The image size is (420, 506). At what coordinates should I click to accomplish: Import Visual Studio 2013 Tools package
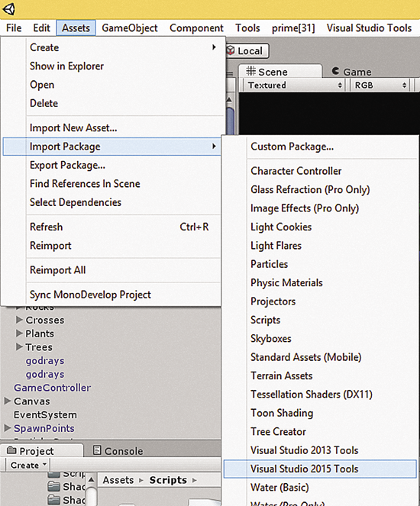320,450
